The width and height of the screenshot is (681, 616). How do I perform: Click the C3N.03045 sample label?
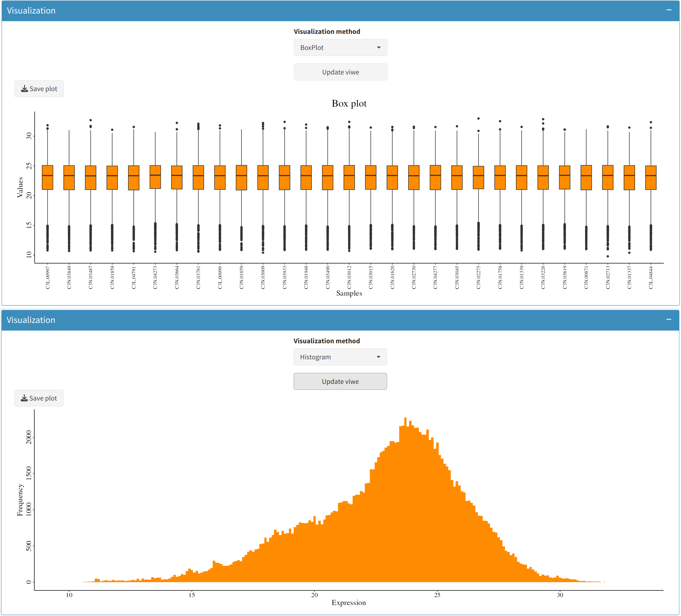coord(457,278)
